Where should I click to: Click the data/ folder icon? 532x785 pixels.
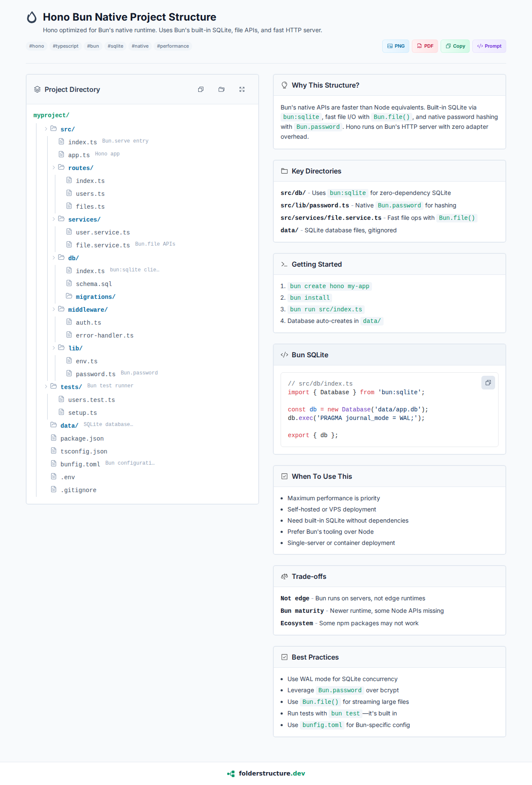tap(54, 425)
